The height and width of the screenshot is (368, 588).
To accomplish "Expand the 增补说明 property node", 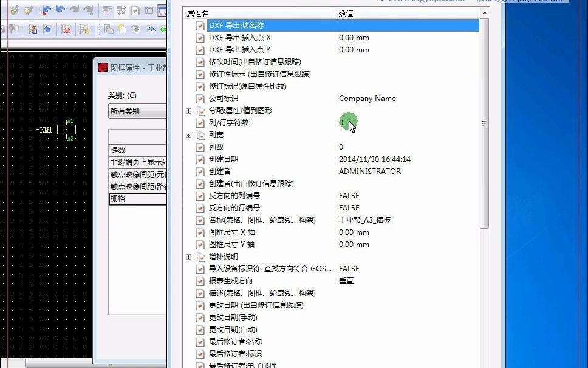I will [188, 256].
